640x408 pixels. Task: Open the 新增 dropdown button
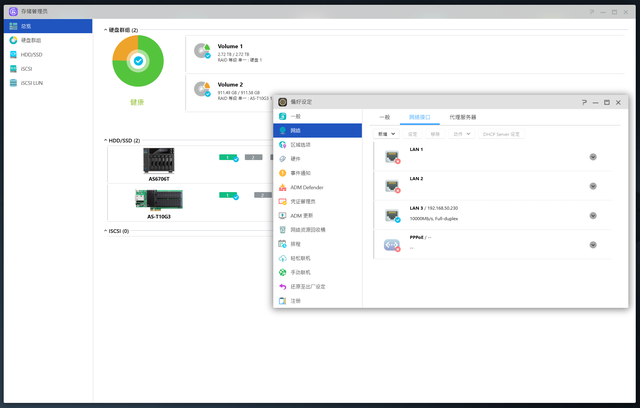386,133
